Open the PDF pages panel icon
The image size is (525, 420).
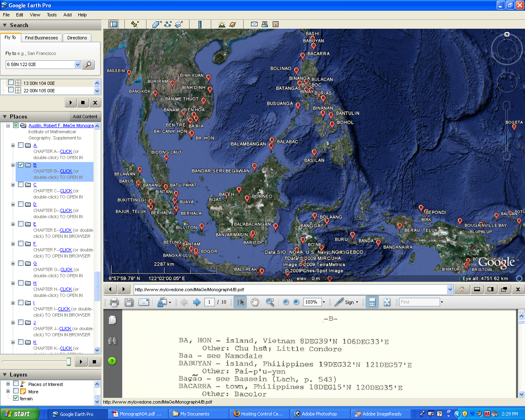(112, 320)
